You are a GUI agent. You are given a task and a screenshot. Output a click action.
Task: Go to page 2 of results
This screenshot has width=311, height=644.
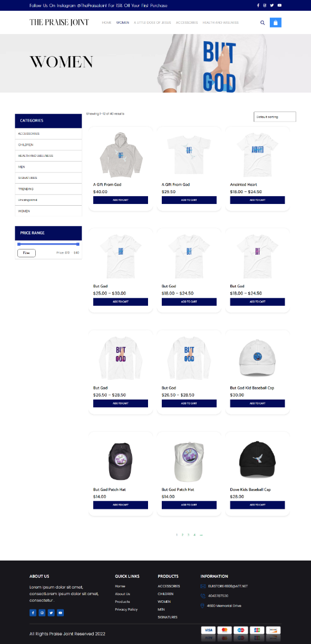[x=183, y=535]
